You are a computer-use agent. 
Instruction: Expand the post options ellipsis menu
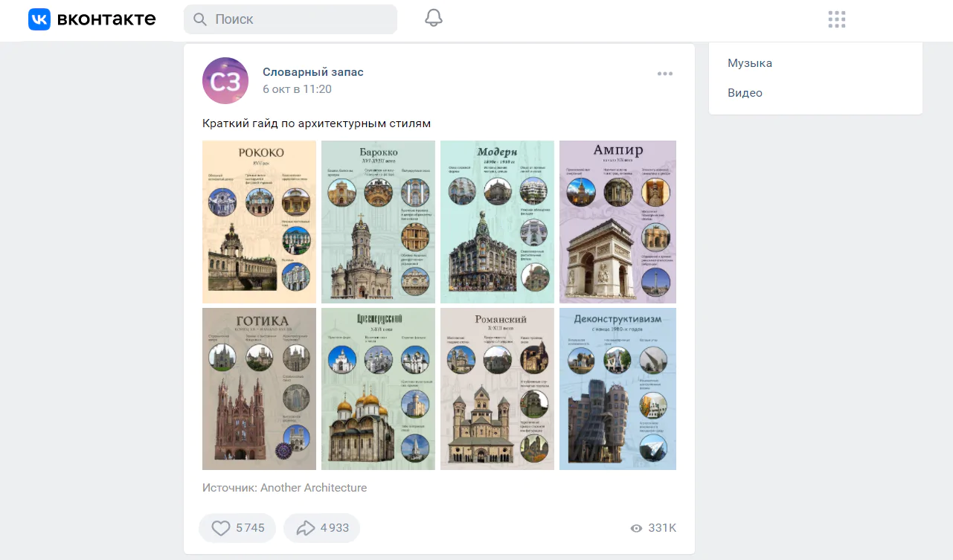664,74
